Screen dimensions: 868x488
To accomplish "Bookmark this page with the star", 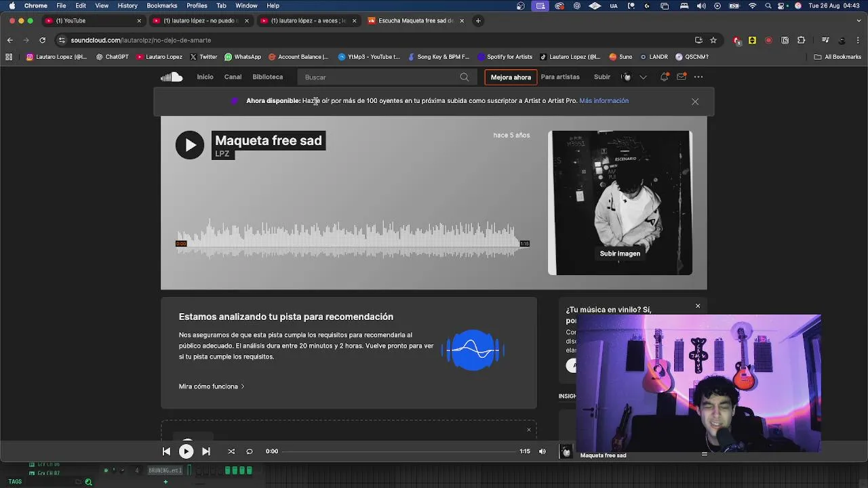I will [x=713, y=40].
